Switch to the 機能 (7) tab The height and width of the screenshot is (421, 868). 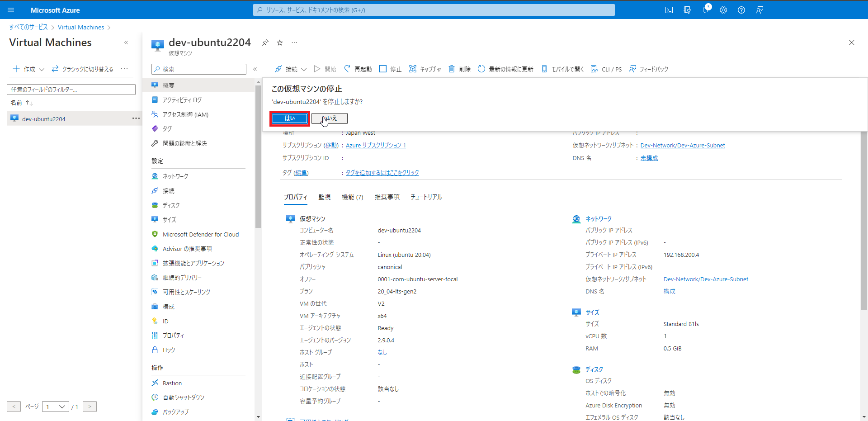coord(352,197)
